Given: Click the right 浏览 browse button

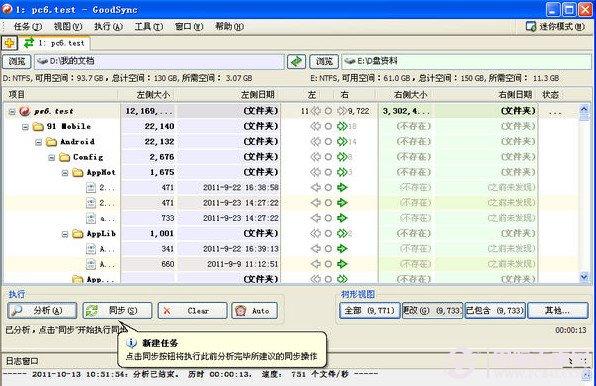Looking at the screenshot, I should 324,61.
